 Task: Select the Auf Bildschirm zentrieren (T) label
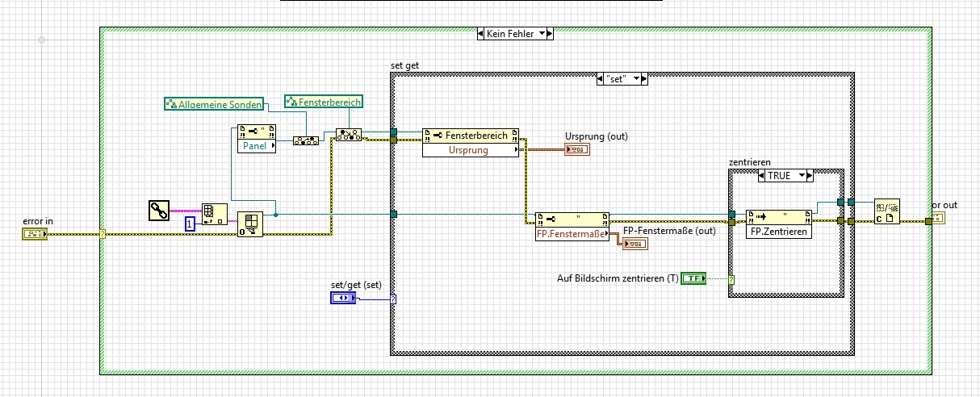pos(618,278)
